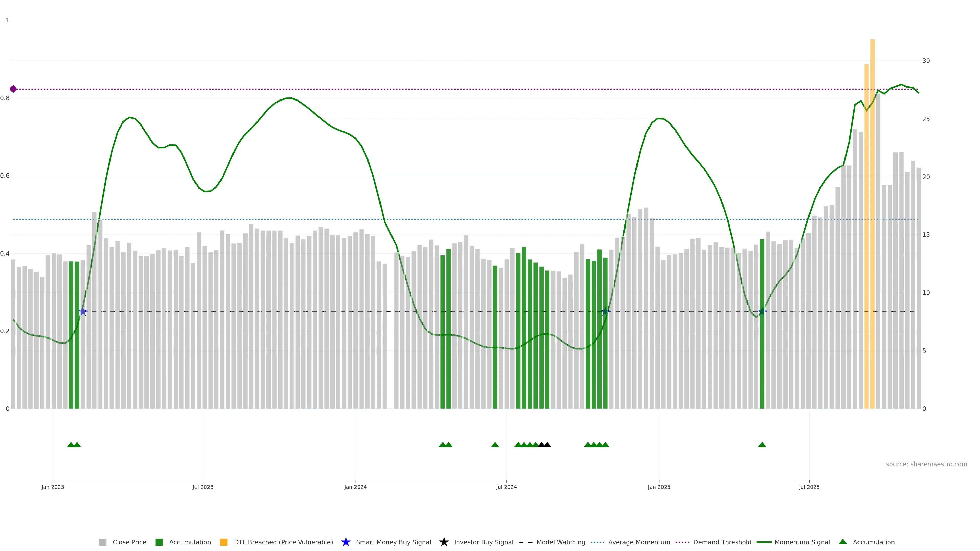Click the tallest orange price bar
This screenshot has width=980, height=551.
872,228
